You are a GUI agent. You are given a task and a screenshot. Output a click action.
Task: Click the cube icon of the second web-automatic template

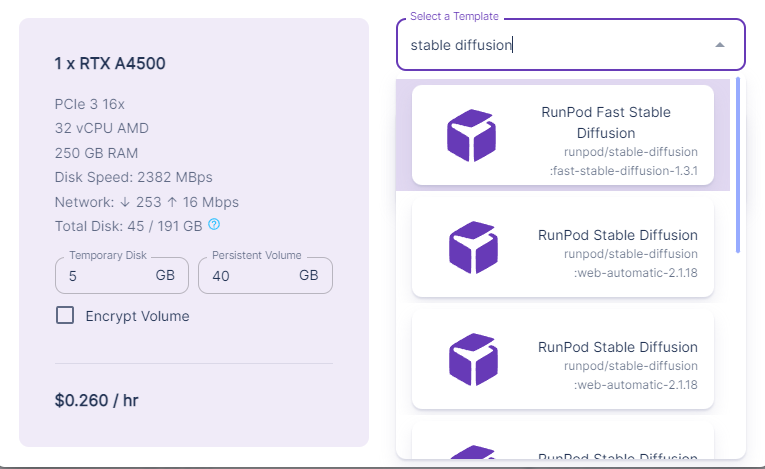(x=471, y=359)
